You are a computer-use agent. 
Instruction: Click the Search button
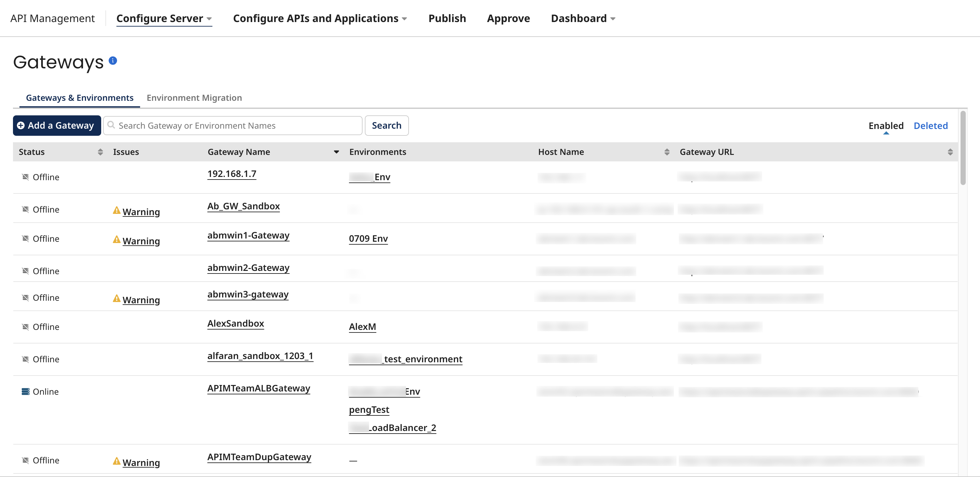tap(387, 125)
